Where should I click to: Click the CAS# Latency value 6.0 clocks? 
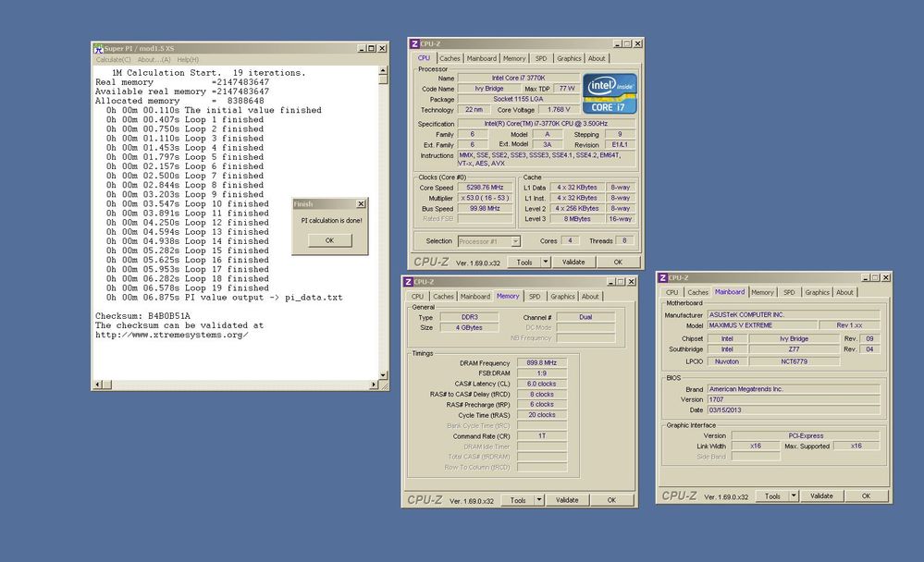(x=542, y=384)
